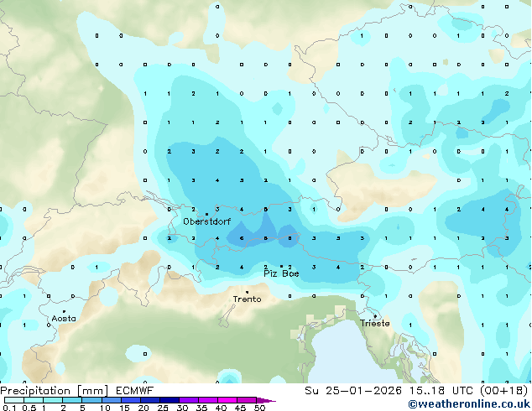Click the legend value label 0.1
The width and height of the screenshot is (532, 411).
(x=9, y=408)
